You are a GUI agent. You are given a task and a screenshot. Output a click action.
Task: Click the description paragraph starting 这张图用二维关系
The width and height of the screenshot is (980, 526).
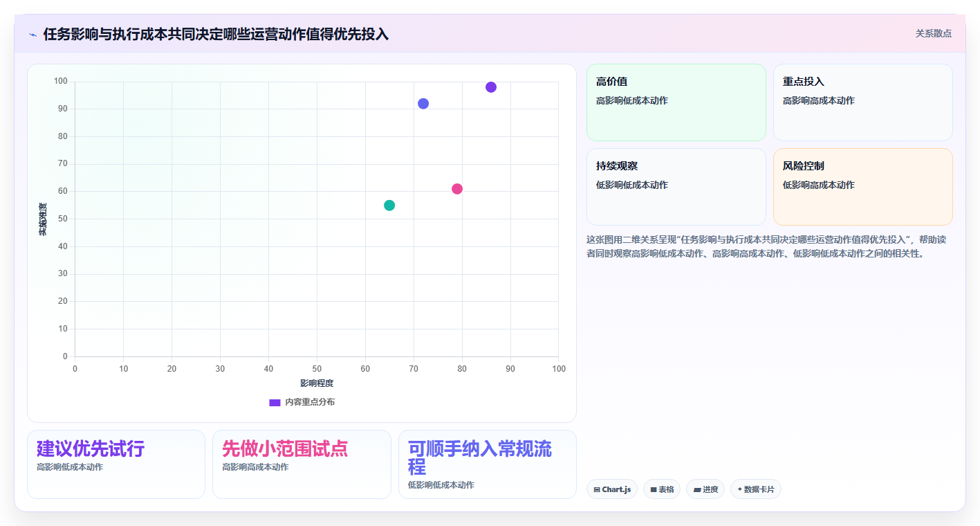[766, 246]
